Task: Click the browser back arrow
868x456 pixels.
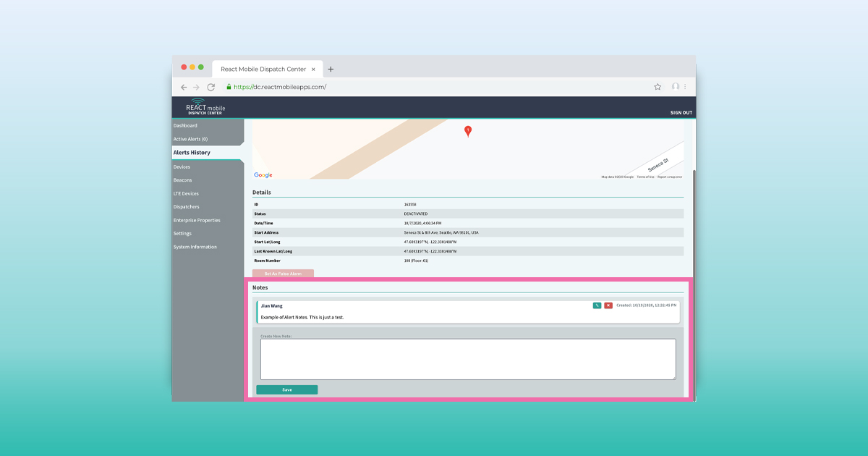Action: [x=184, y=87]
